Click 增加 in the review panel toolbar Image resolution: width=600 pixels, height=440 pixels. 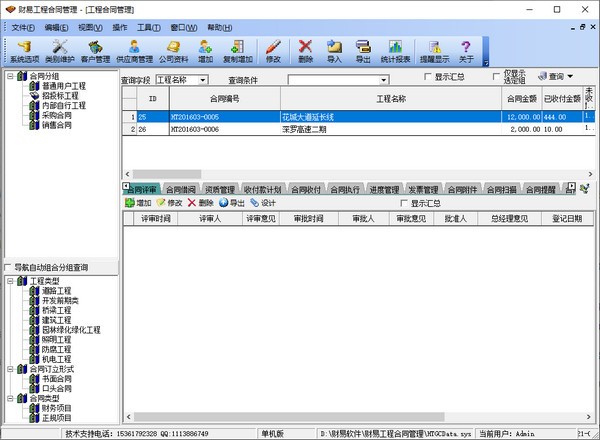coord(138,203)
